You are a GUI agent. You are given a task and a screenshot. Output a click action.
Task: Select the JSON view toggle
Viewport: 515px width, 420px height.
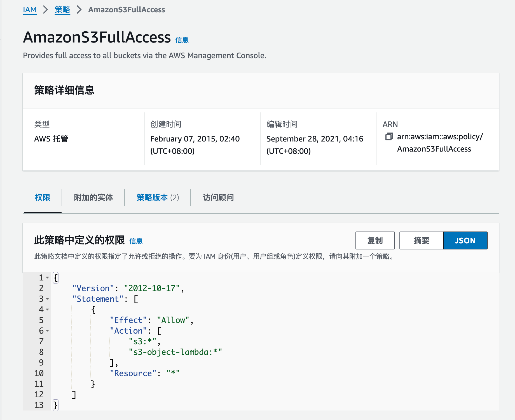465,240
